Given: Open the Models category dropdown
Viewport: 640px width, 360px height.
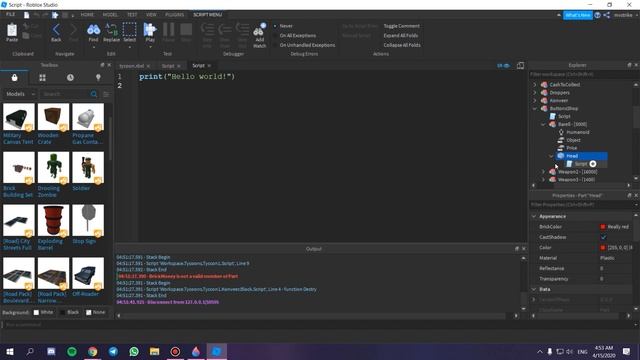Looking at the screenshot, I should point(20,94).
